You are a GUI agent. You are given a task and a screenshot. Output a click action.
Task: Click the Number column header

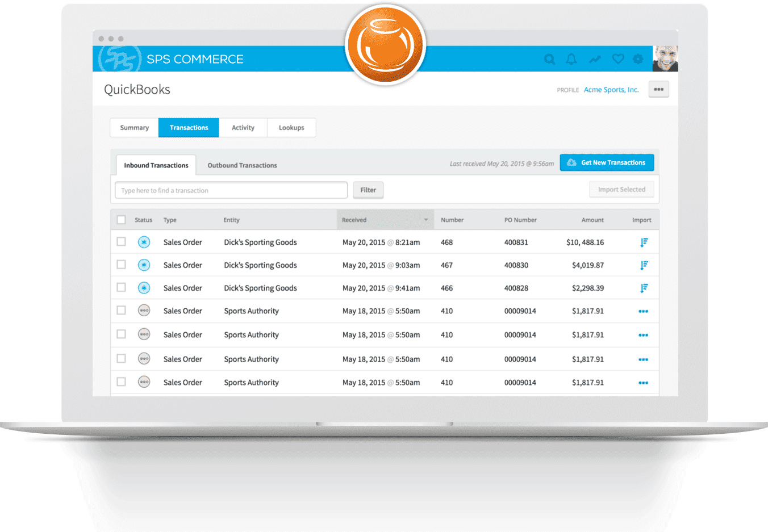point(452,220)
